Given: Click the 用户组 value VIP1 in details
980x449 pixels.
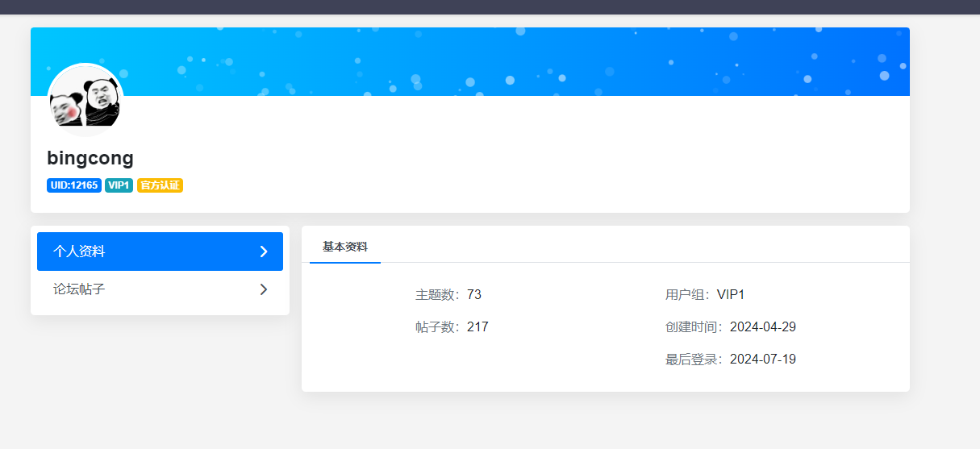Looking at the screenshot, I should 731,295.
